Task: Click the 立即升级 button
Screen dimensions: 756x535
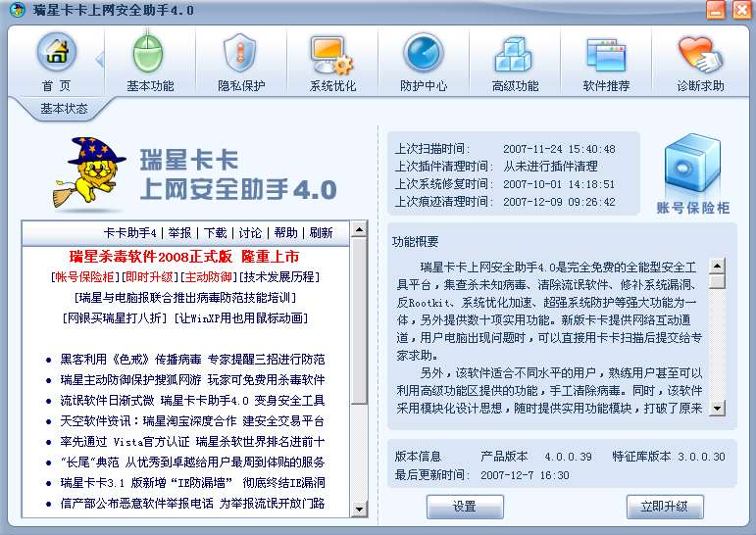Action: click(x=665, y=507)
